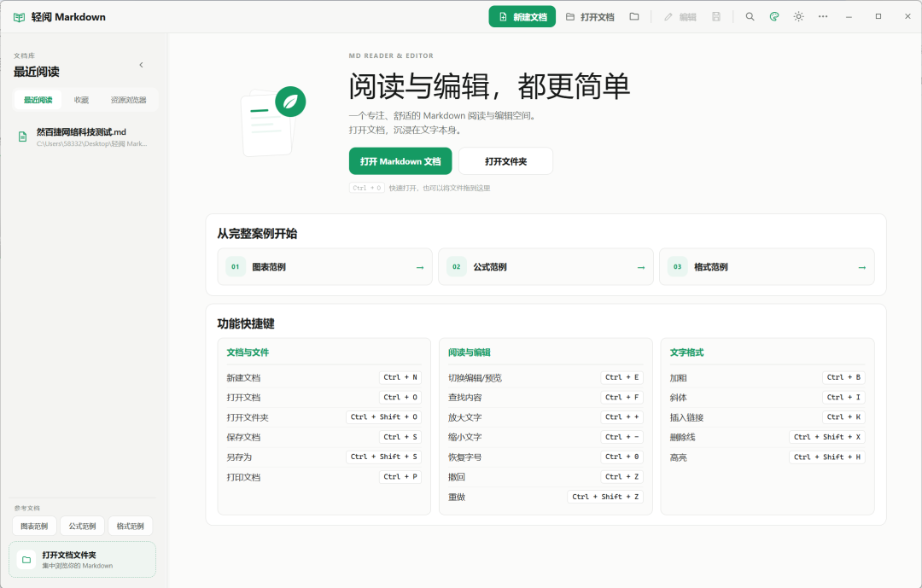This screenshot has width=922, height=588.
Task: Click the 重做 shortcut row
Action: point(546,497)
